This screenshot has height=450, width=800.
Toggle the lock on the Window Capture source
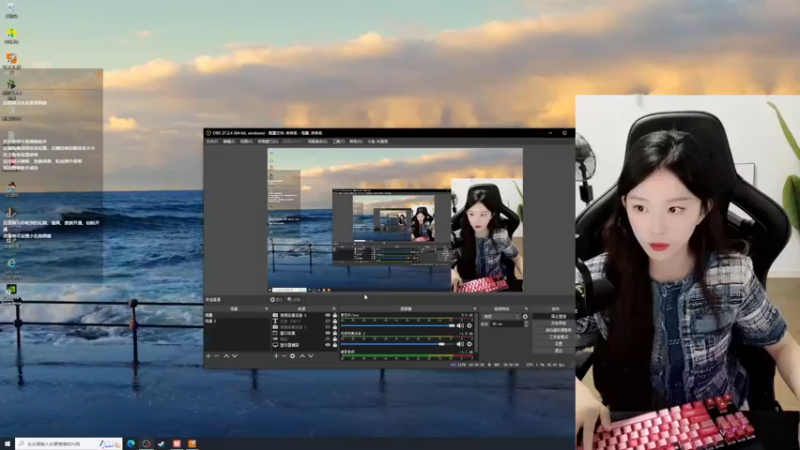point(335,333)
